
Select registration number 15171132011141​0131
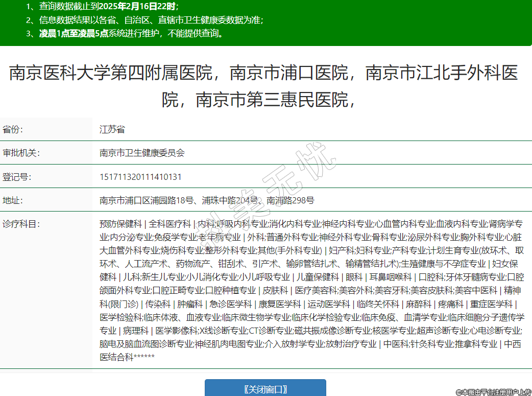[x=140, y=177]
